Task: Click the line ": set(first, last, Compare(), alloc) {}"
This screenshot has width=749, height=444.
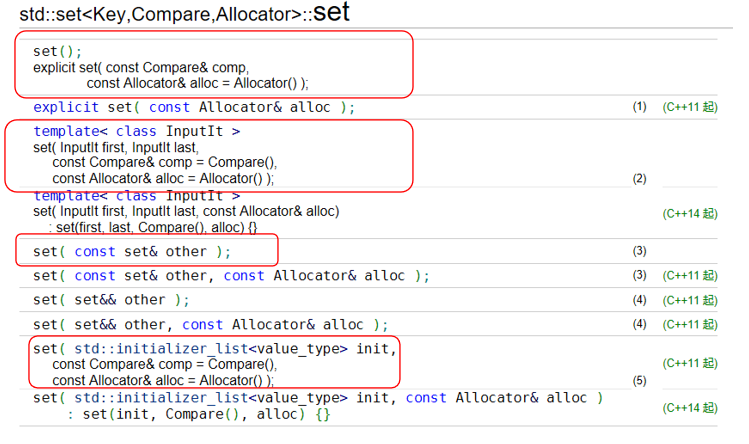Action: coord(152,227)
